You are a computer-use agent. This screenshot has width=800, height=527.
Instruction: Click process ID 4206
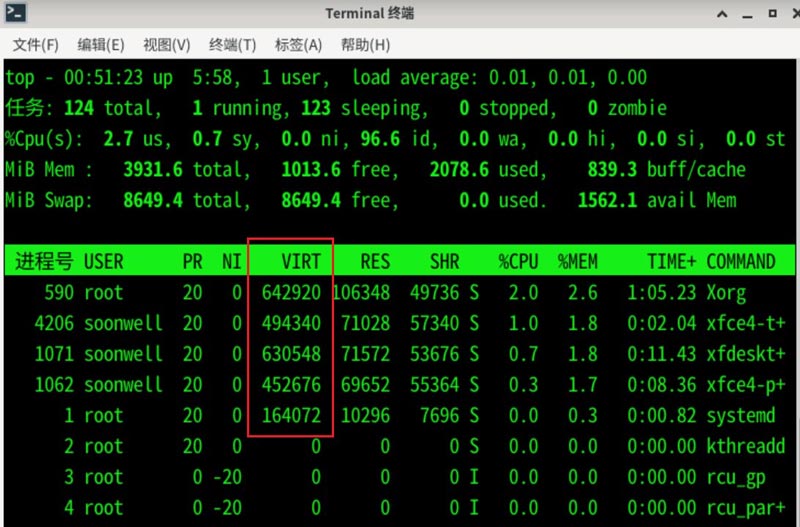point(54,323)
